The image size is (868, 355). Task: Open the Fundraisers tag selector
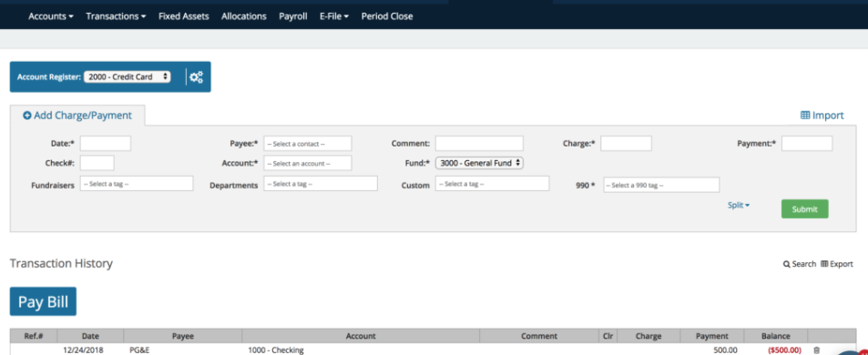click(137, 184)
